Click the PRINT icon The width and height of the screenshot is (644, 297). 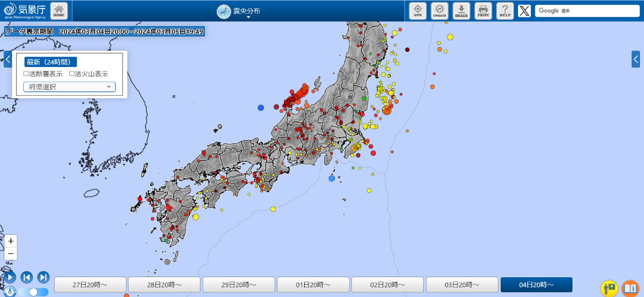pos(483,10)
